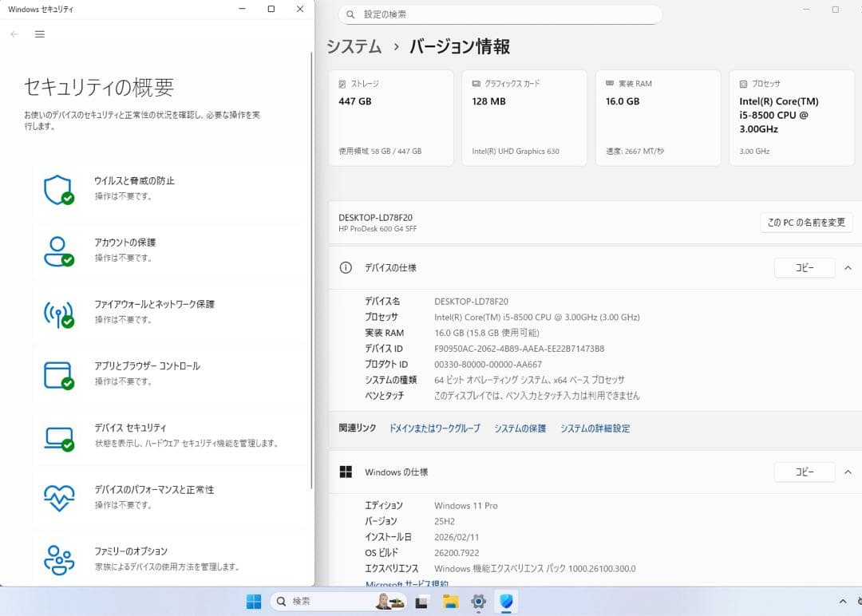The image size is (862, 616).
Task: Select ファイアウォールとネットワーク保護 title text
Action: (x=154, y=304)
